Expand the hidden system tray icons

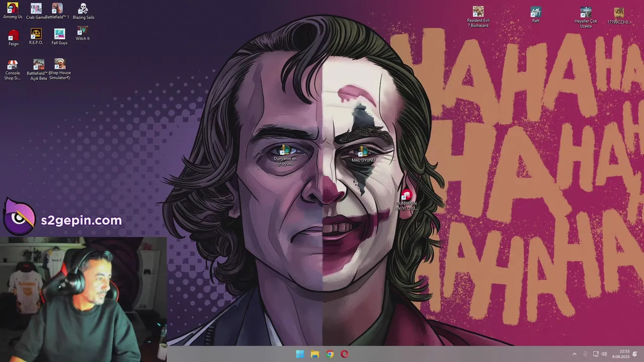[x=575, y=354]
